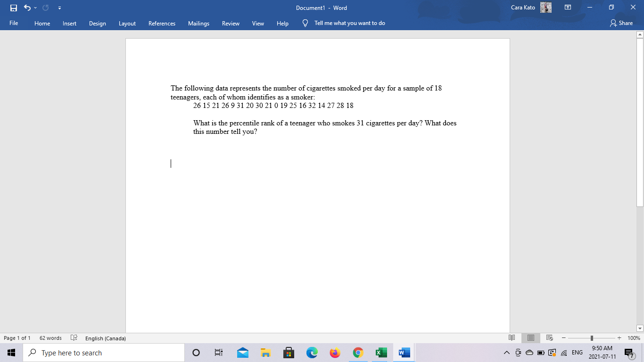Select Web Layout view icon
This screenshot has width=644, height=362.
(549, 338)
